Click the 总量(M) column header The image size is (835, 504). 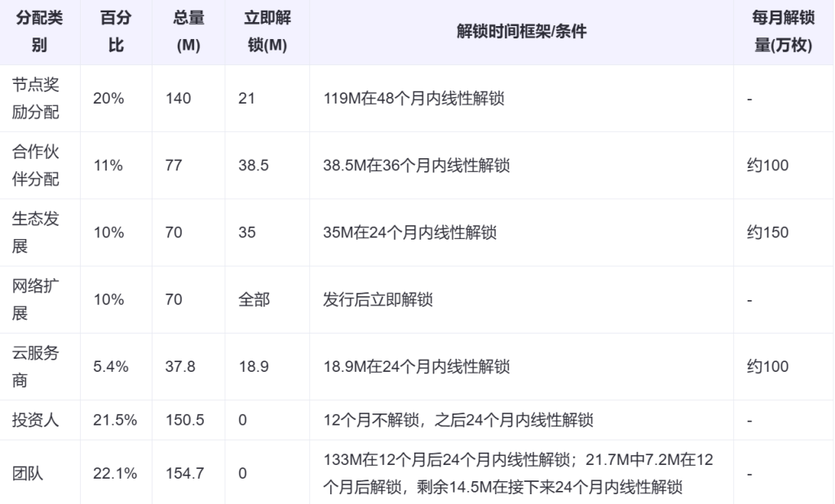click(x=188, y=32)
